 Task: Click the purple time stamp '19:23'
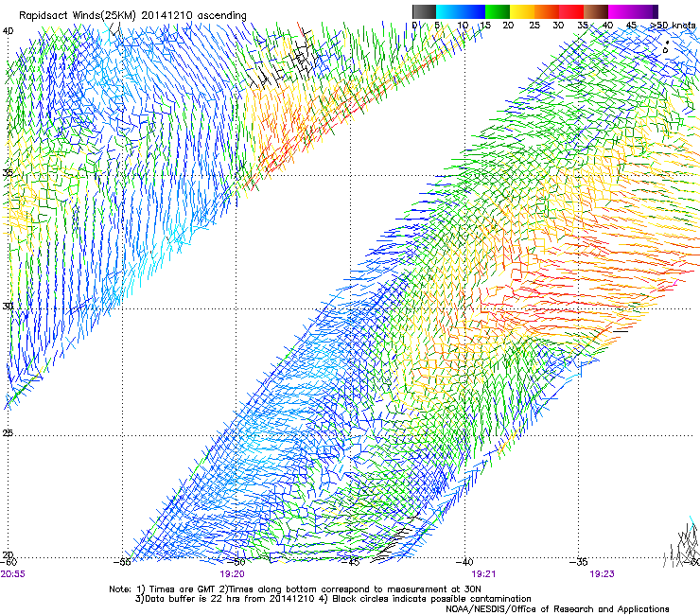click(602, 574)
